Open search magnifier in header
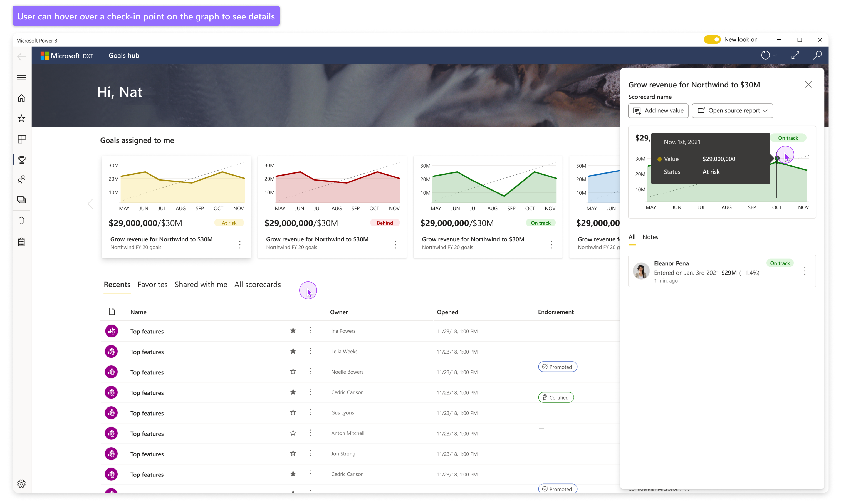 [x=818, y=55]
